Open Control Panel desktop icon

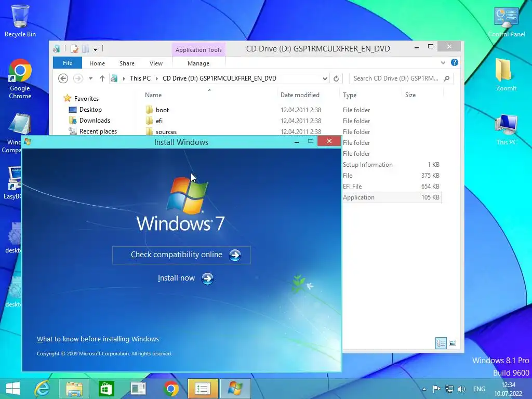pos(506,22)
